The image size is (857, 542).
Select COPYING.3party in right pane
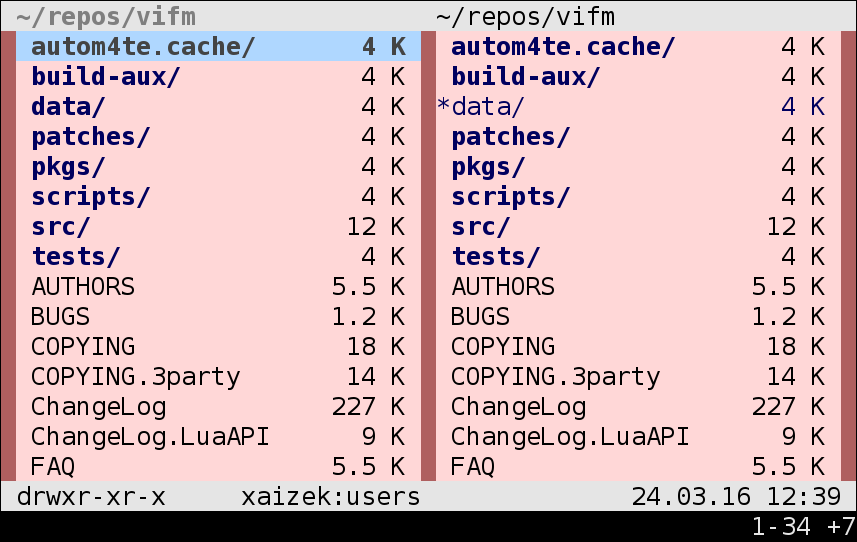tap(638, 376)
